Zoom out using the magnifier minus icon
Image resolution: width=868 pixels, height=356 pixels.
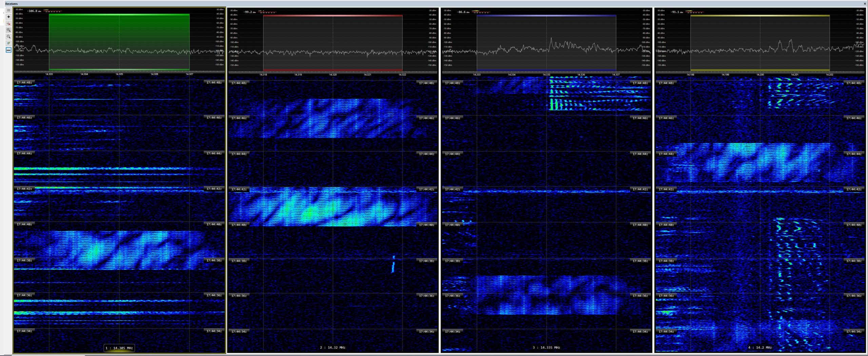[9, 37]
